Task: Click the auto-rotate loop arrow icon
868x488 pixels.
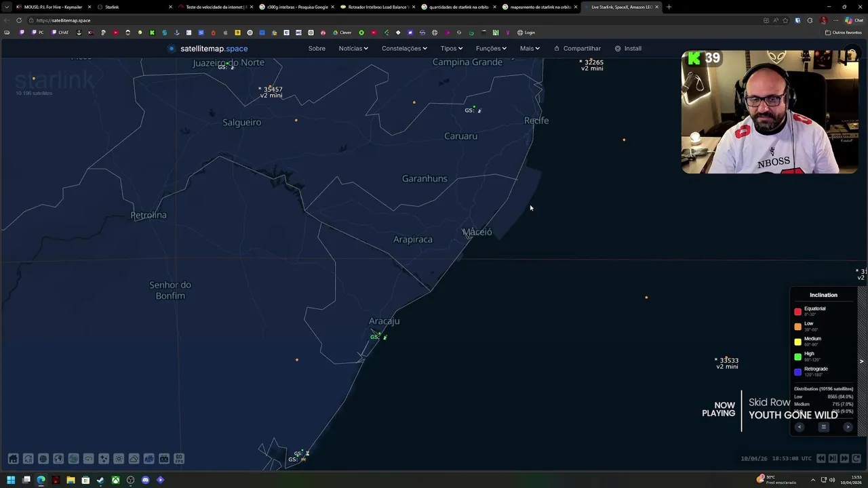Action: (x=88, y=459)
